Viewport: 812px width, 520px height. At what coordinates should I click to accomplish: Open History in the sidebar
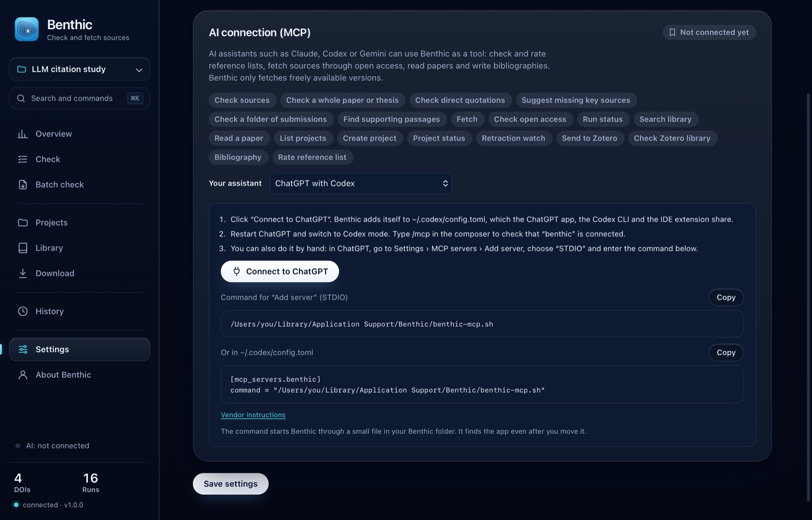[x=80, y=311]
